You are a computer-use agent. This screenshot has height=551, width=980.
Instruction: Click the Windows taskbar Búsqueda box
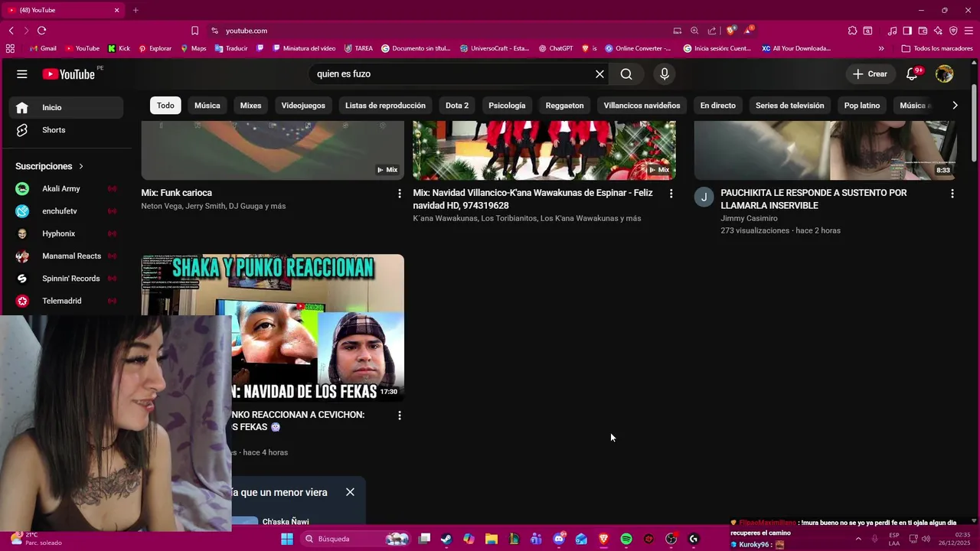[354, 539]
